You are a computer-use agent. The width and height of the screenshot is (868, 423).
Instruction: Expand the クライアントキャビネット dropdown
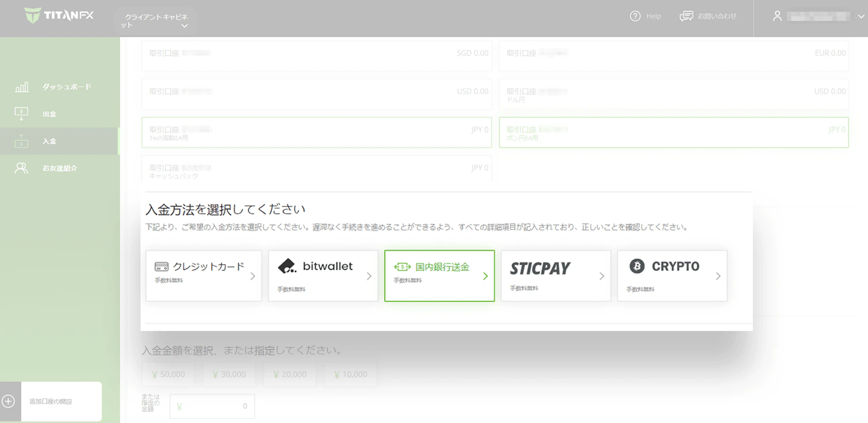pyautogui.click(x=184, y=26)
